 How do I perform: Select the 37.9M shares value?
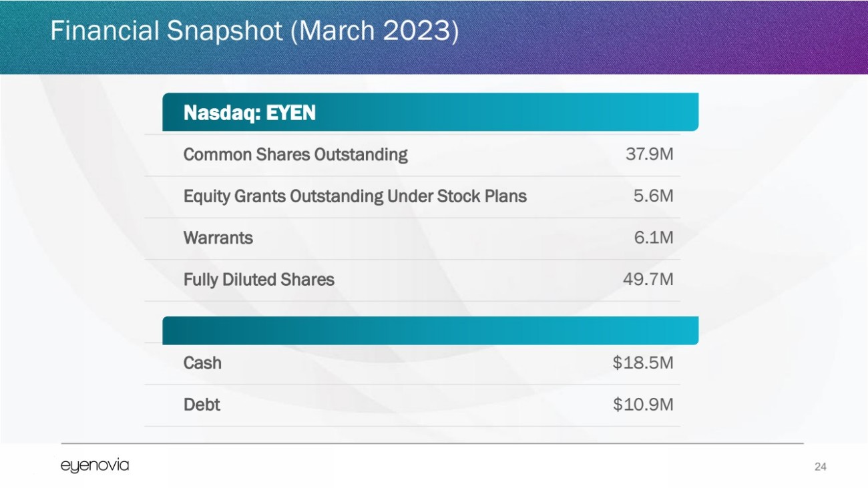point(649,155)
